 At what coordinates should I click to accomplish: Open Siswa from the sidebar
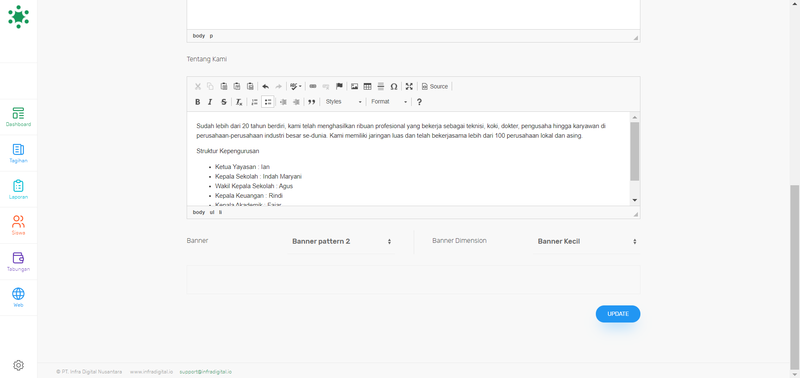(18, 225)
